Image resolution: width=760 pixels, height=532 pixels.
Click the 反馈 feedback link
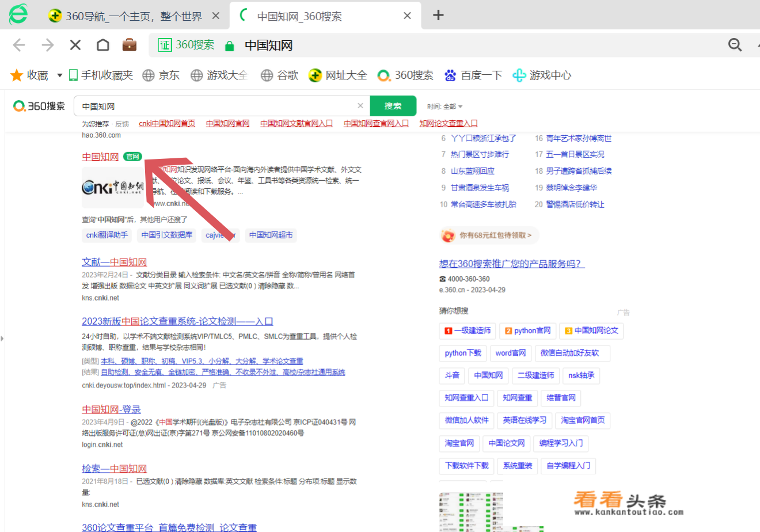coord(122,124)
